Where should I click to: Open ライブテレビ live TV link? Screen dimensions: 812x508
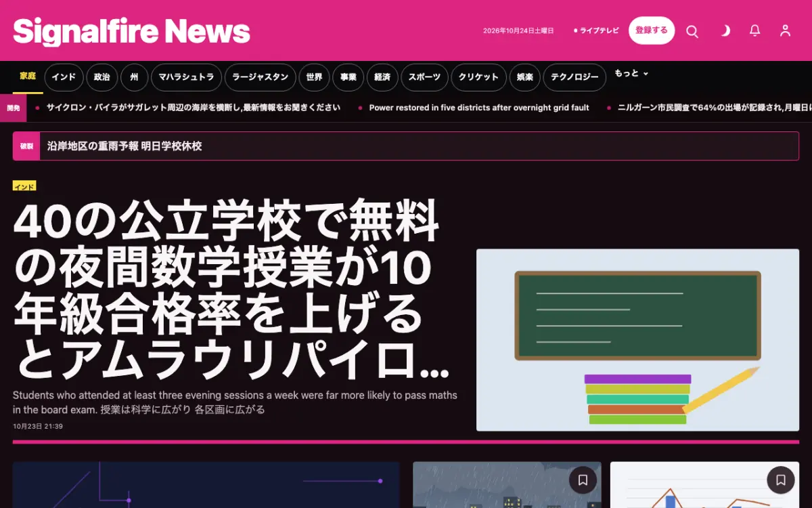[596, 30]
